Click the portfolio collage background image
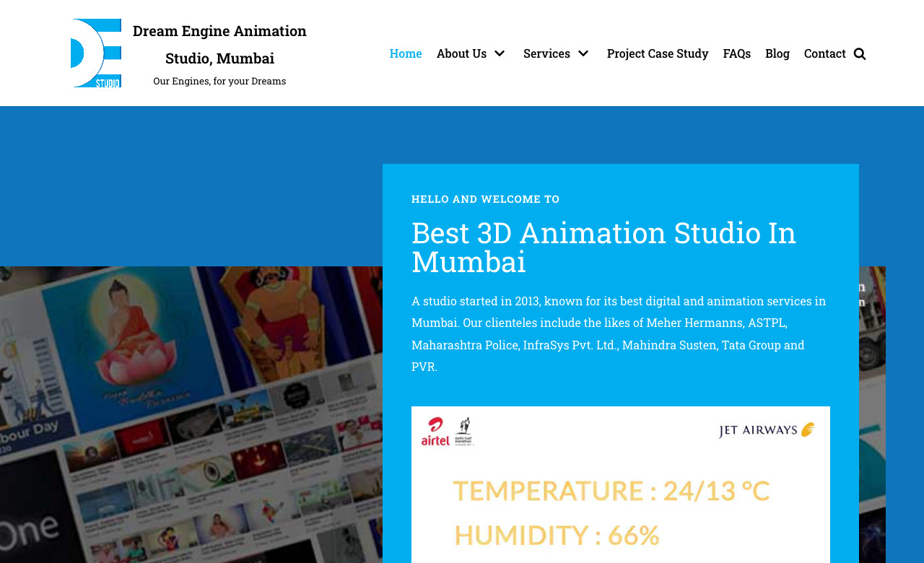The width and height of the screenshot is (924, 563). pyautogui.click(x=191, y=414)
